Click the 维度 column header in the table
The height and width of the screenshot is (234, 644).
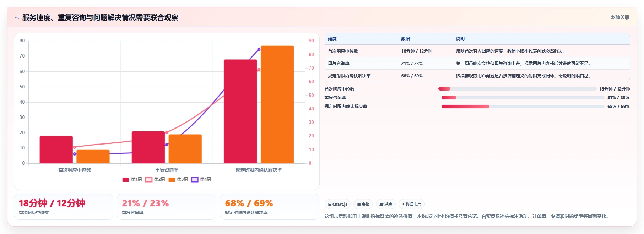(x=332, y=39)
